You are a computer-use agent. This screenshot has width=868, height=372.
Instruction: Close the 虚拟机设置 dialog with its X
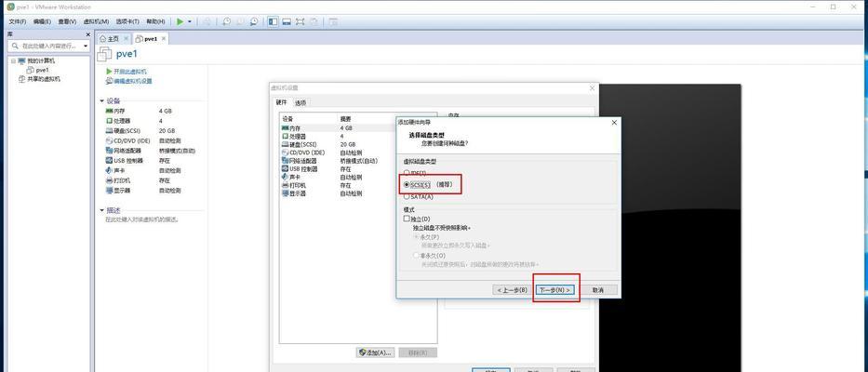tap(592, 88)
